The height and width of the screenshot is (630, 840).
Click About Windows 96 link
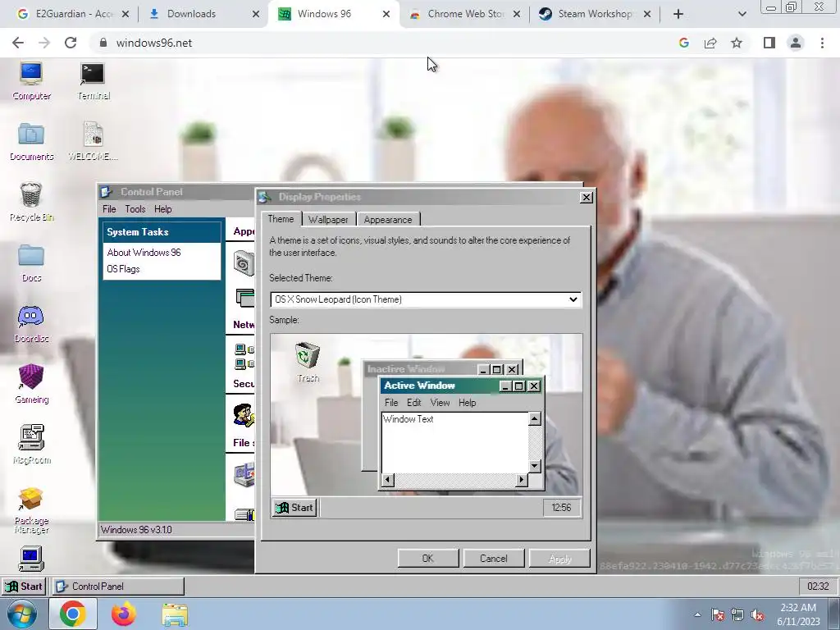[x=144, y=253]
